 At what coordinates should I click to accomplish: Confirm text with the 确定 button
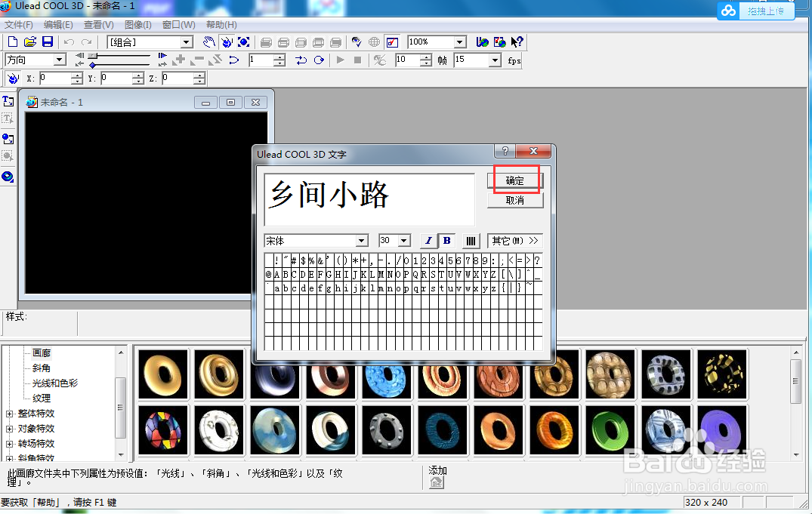[514, 180]
